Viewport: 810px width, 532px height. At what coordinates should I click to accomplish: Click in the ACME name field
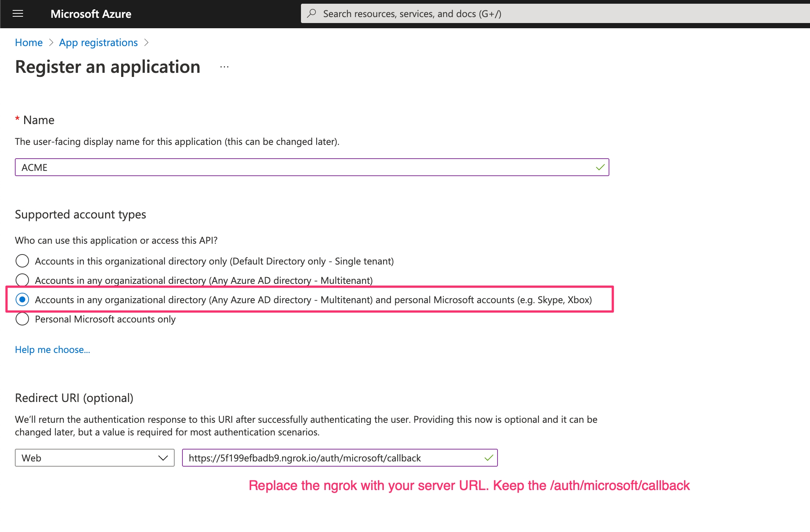pyautogui.click(x=297, y=168)
